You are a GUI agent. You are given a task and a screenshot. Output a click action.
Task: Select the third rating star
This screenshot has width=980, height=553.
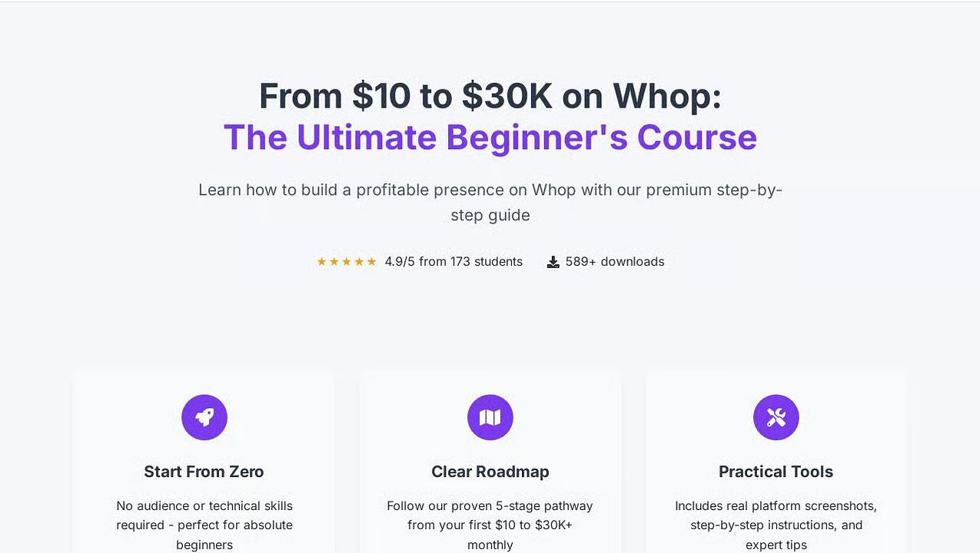[347, 262]
